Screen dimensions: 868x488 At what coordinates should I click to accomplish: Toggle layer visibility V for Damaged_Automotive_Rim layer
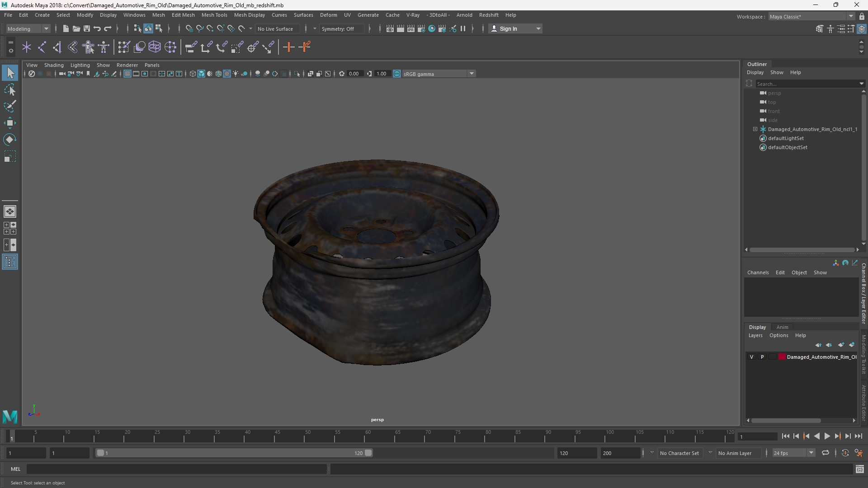[x=752, y=357]
